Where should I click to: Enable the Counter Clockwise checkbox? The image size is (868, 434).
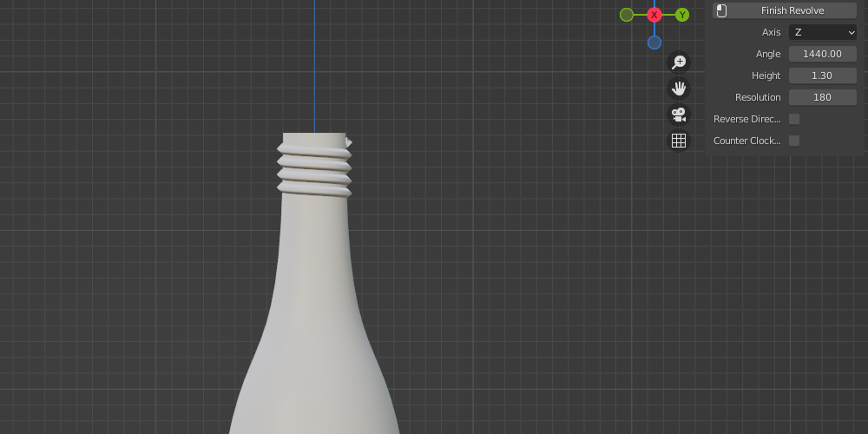[794, 141]
